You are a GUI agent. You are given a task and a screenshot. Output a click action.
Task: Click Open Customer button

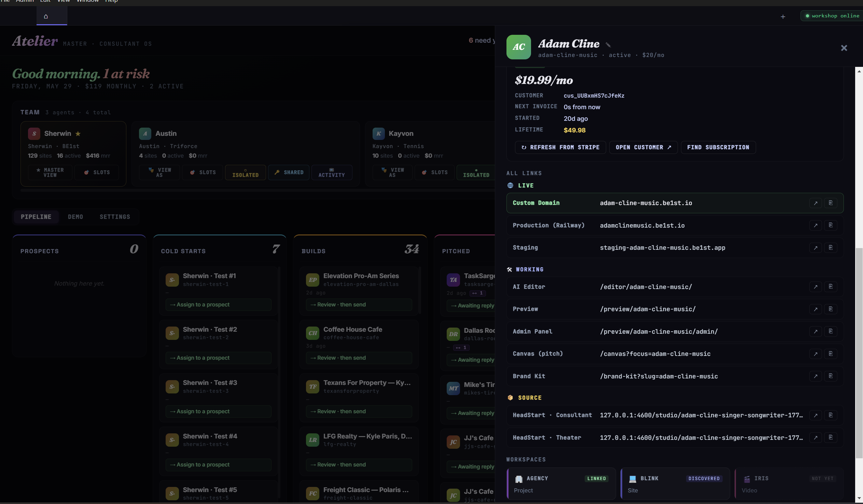(643, 147)
